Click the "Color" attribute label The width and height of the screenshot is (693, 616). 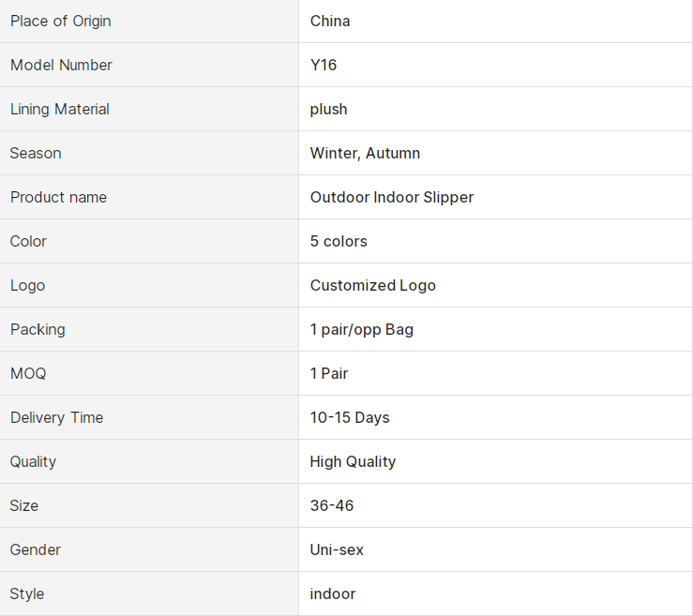(28, 241)
